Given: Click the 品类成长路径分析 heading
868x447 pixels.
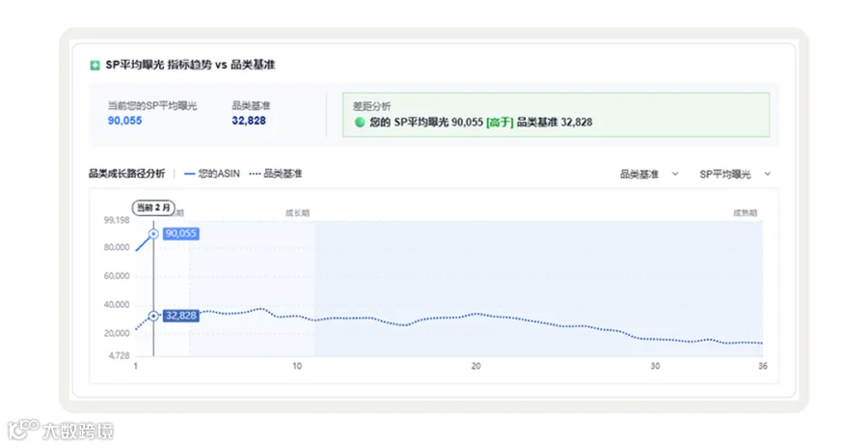Looking at the screenshot, I should point(126,174).
